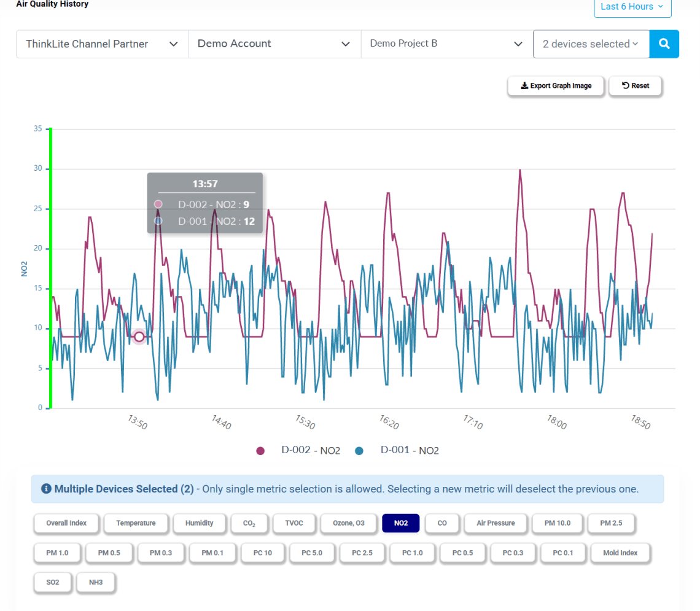Open the Demo Account dropdown
Screen dimensions: 700x611
pos(274,44)
